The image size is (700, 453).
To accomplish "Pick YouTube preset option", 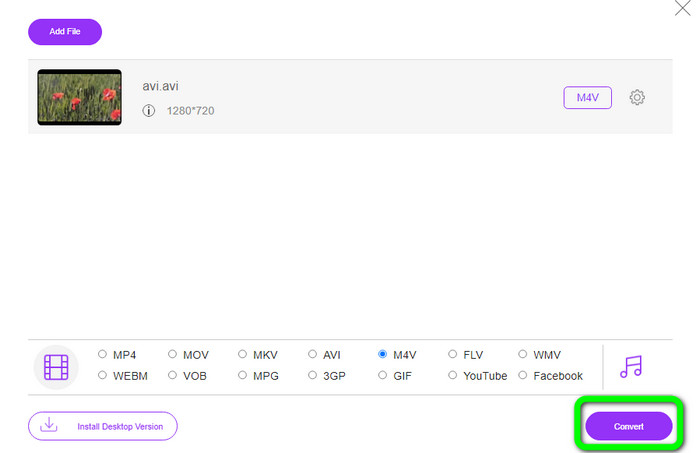I will (x=453, y=376).
